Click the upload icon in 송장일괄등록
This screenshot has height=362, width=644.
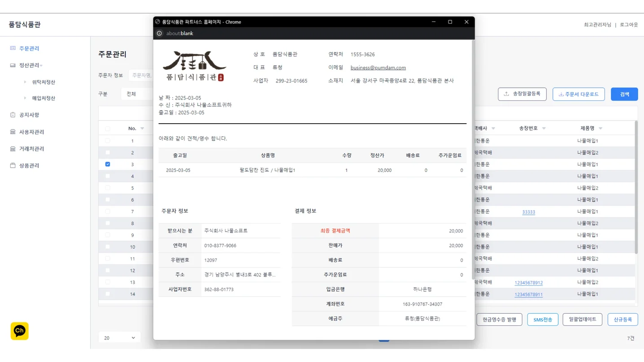click(506, 94)
